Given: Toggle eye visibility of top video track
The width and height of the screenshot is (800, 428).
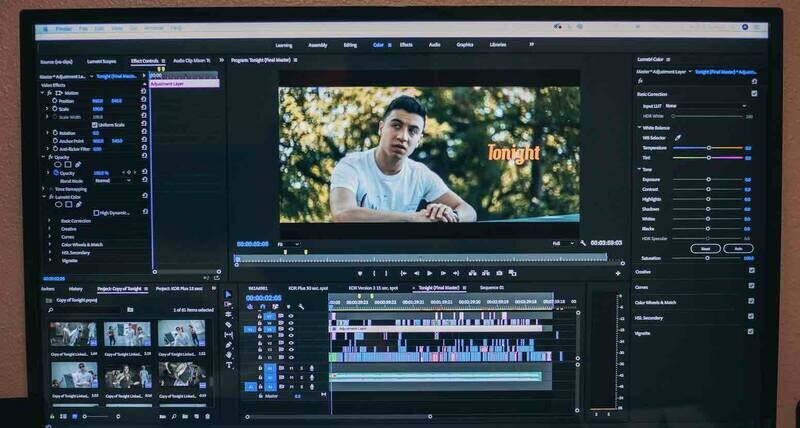Looking at the screenshot, I should tap(291, 316).
